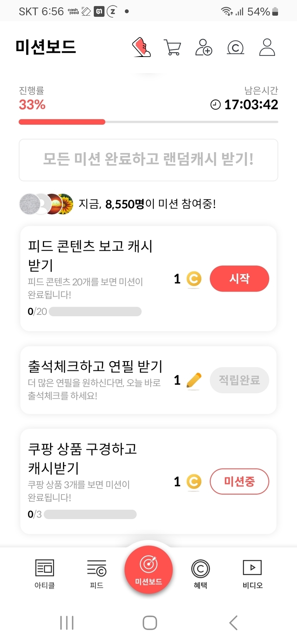Open the user profile icon
The height and width of the screenshot is (644, 297).
tap(267, 47)
